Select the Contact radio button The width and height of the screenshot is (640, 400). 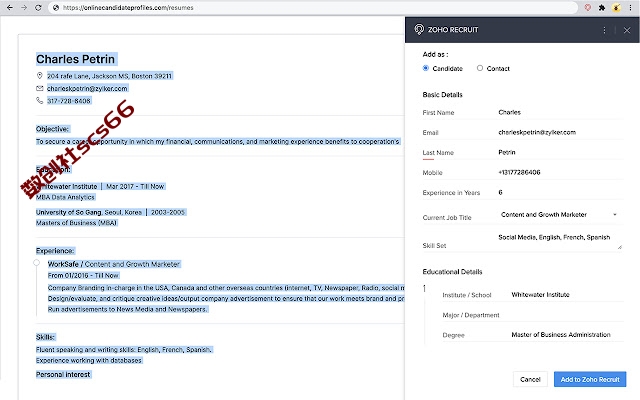[x=480, y=68]
